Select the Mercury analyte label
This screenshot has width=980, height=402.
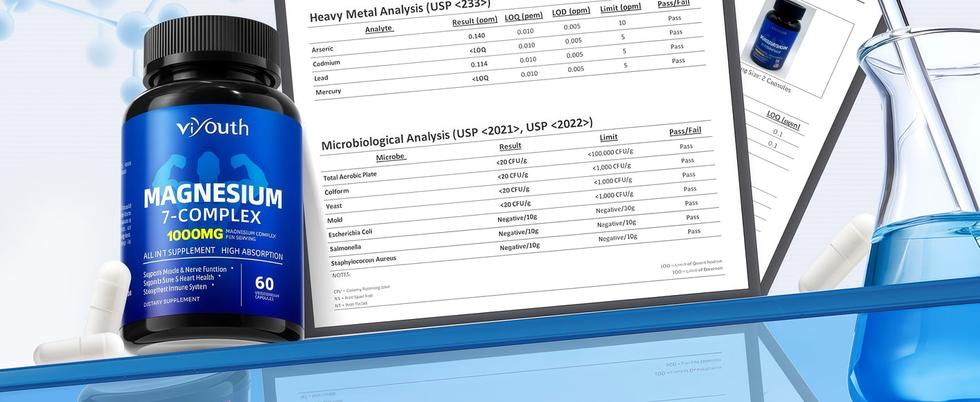tap(328, 91)
